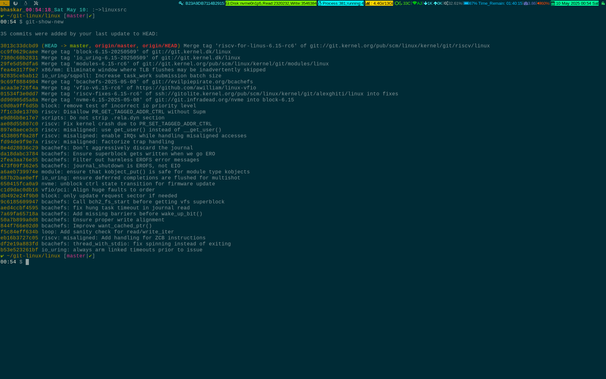Click the github.com/awilliam/linux-vfio URL
606x379 pixels.
[x=196, y=88]
